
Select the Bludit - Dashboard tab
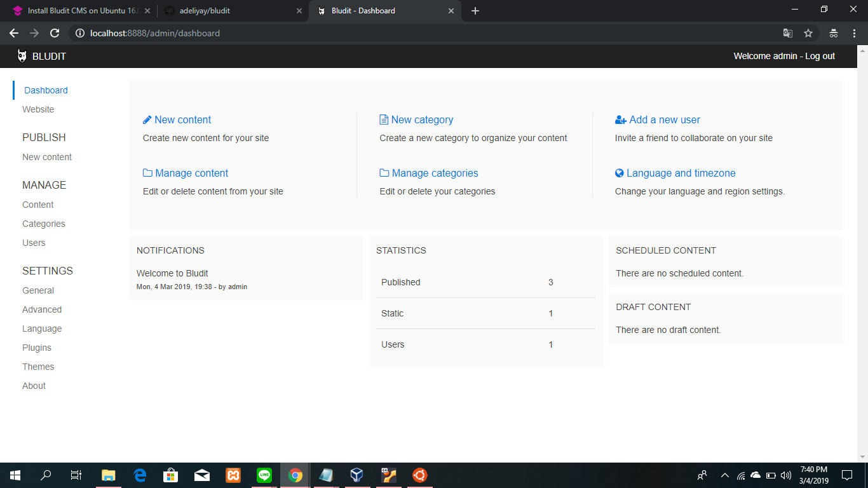pos(384,11)
